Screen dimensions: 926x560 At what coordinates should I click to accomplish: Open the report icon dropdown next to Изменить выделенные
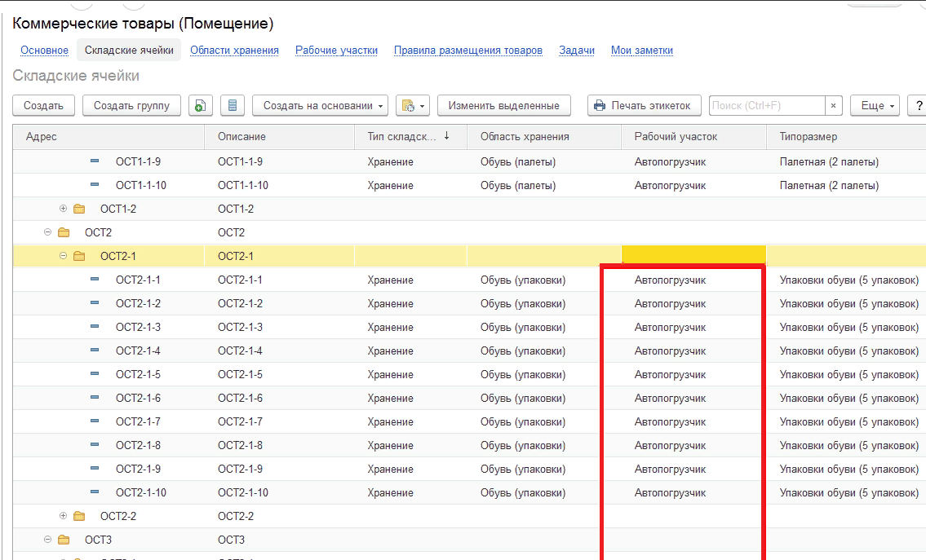coord(412,105)
